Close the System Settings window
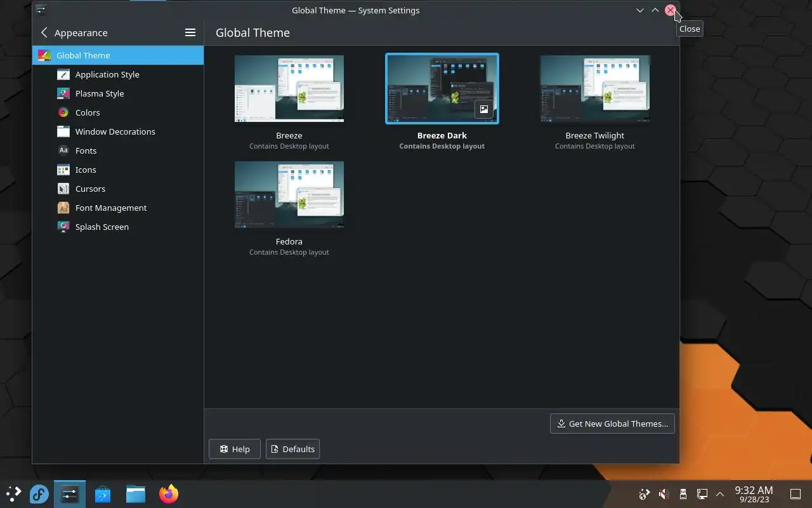812x508 pixels. tap(670, 10)
